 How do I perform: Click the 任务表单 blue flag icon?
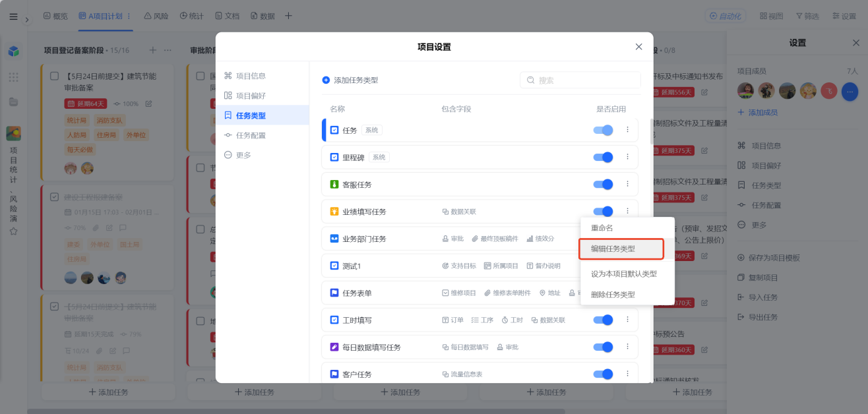pos(334,293)
